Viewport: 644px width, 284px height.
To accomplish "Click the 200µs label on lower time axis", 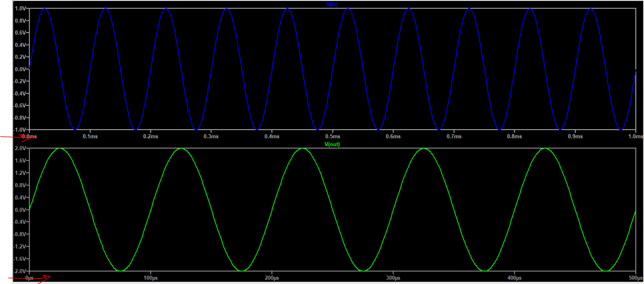I will pyautogui.click(x=272, y=278).
